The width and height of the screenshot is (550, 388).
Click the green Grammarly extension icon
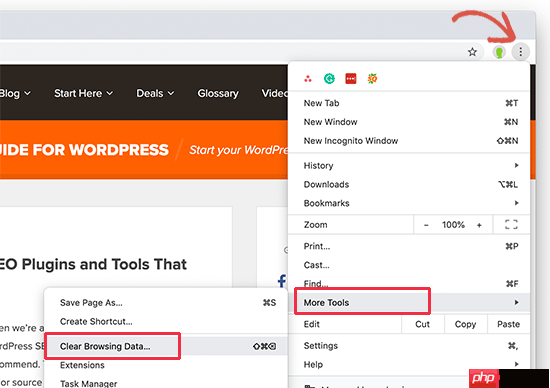click(329, 79)
